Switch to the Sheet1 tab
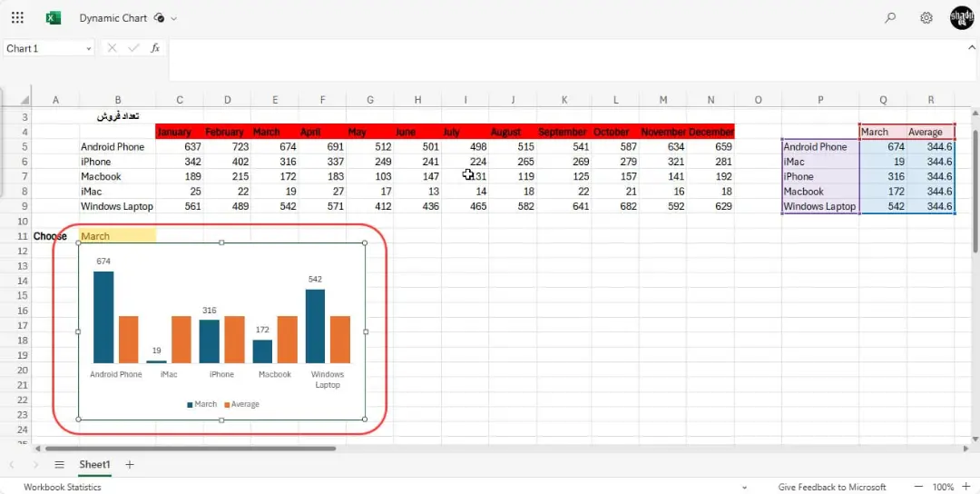This screenshot has height=494, width=980. tap(94, 465)
